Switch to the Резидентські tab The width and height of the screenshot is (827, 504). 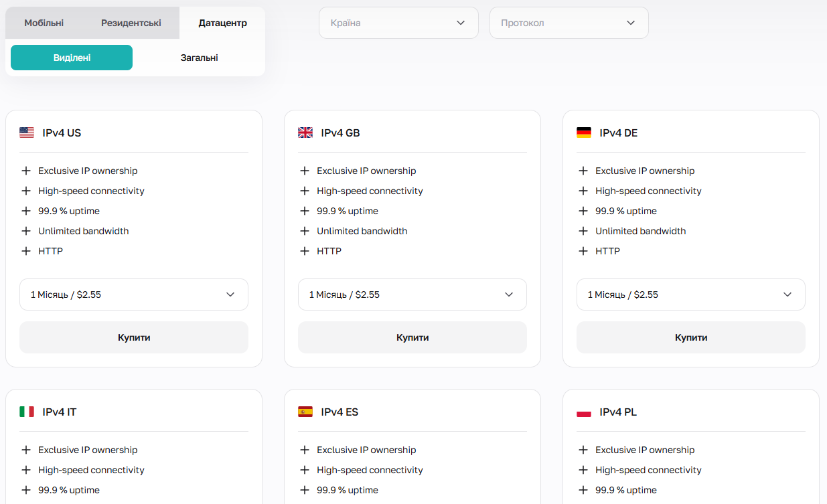click(131, 23)
